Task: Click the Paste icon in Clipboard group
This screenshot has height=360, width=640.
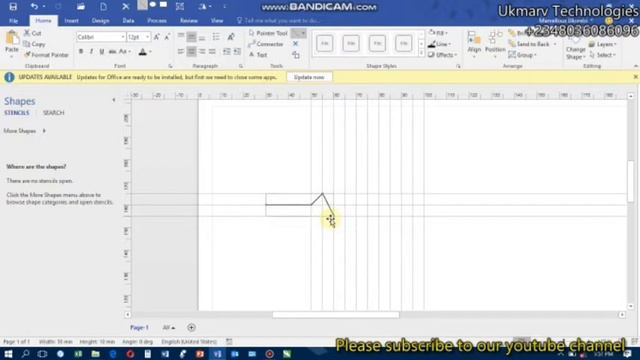Action: point(12,42)
